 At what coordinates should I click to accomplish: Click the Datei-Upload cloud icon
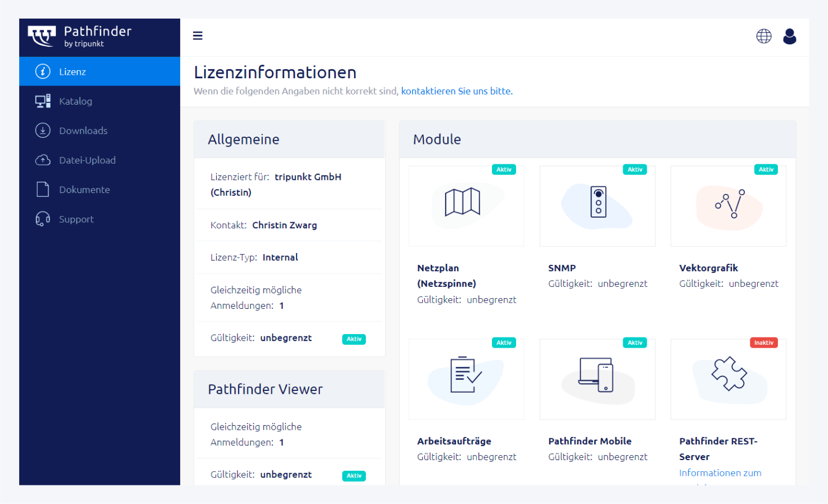43,160
